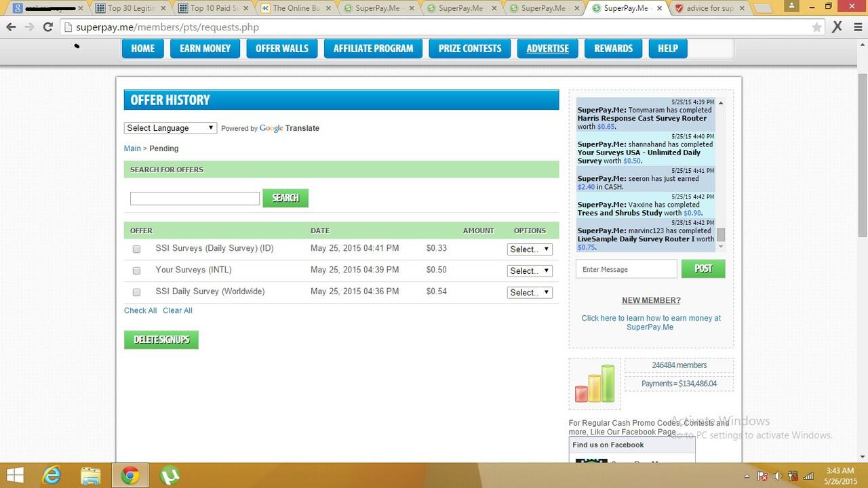Click the browser Back arrow

[x=11, y=27]
